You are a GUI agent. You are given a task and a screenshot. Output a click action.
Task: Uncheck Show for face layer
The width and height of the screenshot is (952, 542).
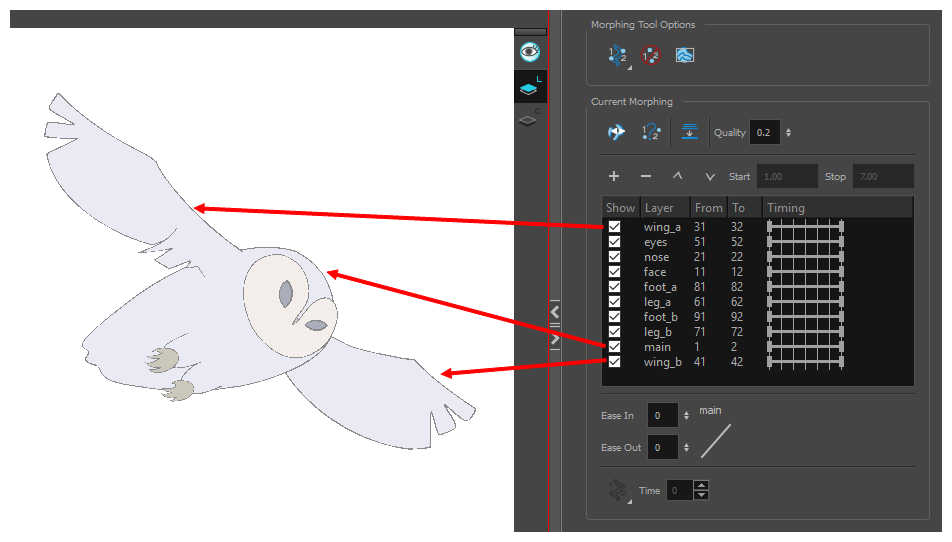click(x=614, y=271)
